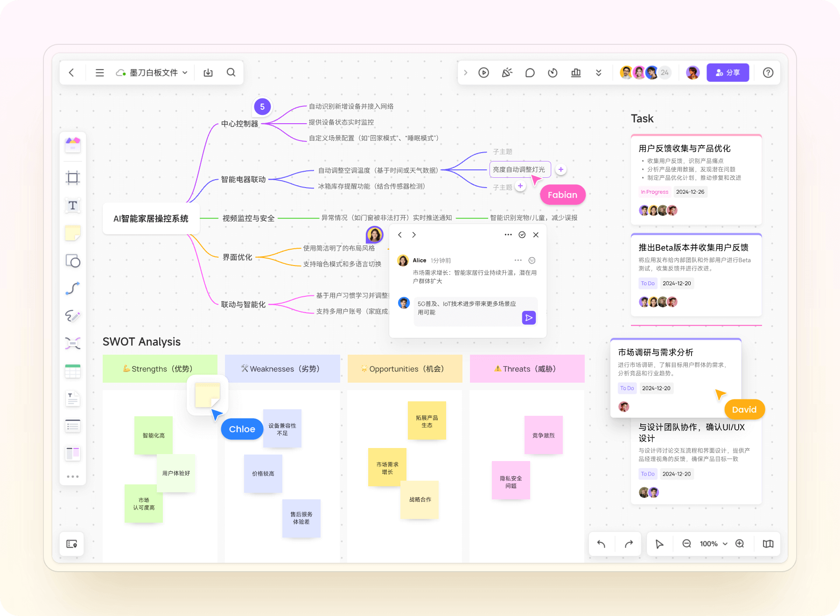Select the Shape tool
Screen dimensions: 840x616
pos(73,261)
